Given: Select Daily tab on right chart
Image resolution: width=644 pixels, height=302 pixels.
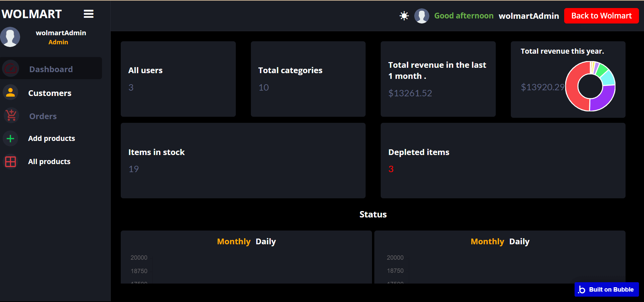Looking at the screenshot, I should point(519,242).
